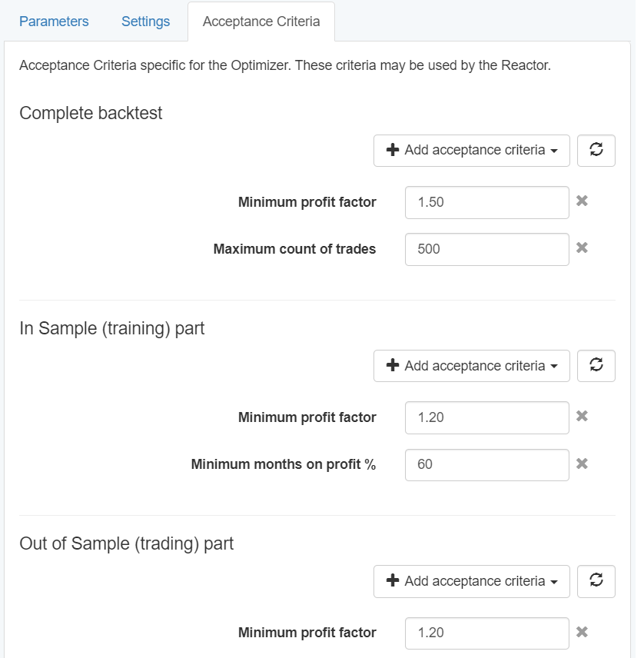Click Maximum count of trades field 500
Image resolution: width=644 pixels, height=658 pixels.
pos(486,249)
